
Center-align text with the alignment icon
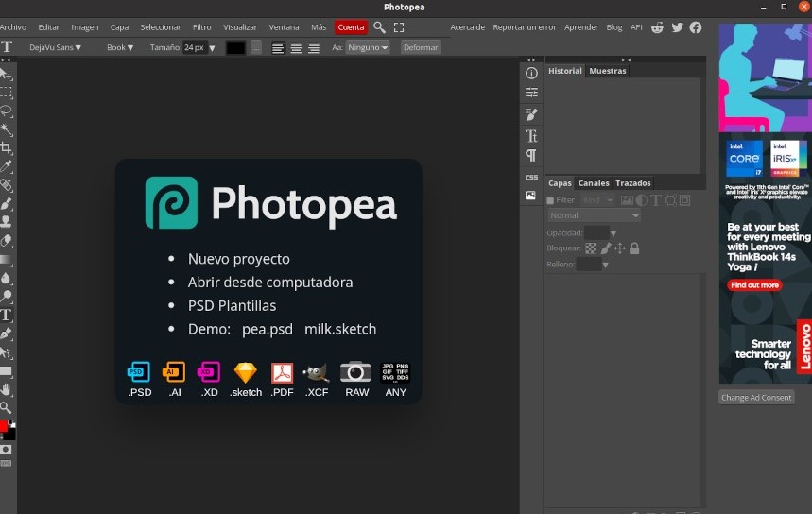click(296, 47)
